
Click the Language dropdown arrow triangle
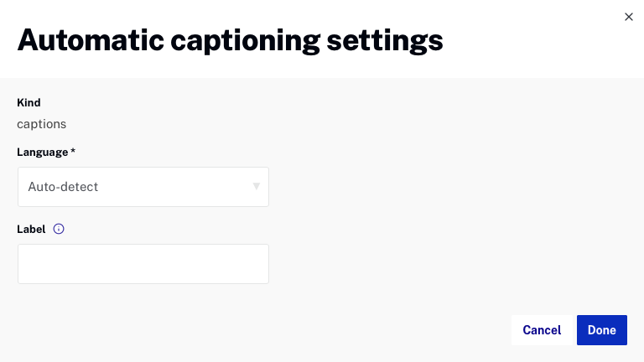257,186
